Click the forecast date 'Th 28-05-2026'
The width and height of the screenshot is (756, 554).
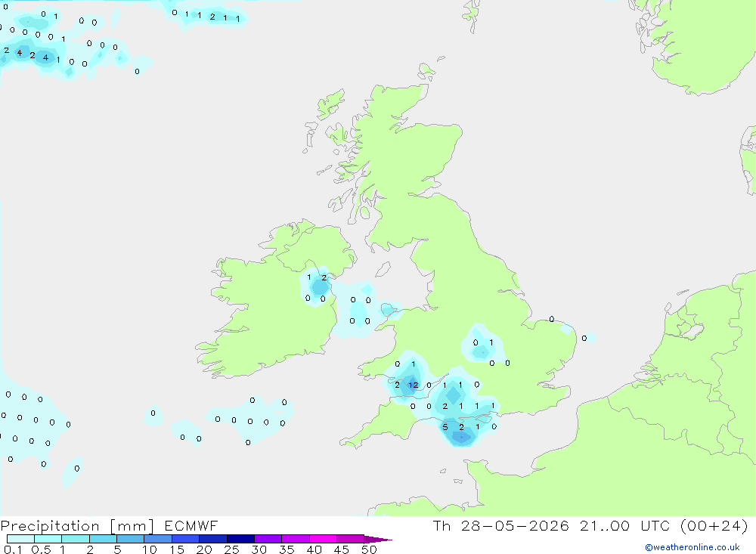click(500, 525)
